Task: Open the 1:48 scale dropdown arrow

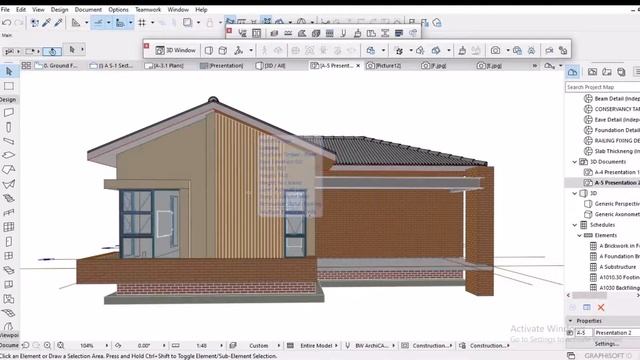Action: point(221,345)
